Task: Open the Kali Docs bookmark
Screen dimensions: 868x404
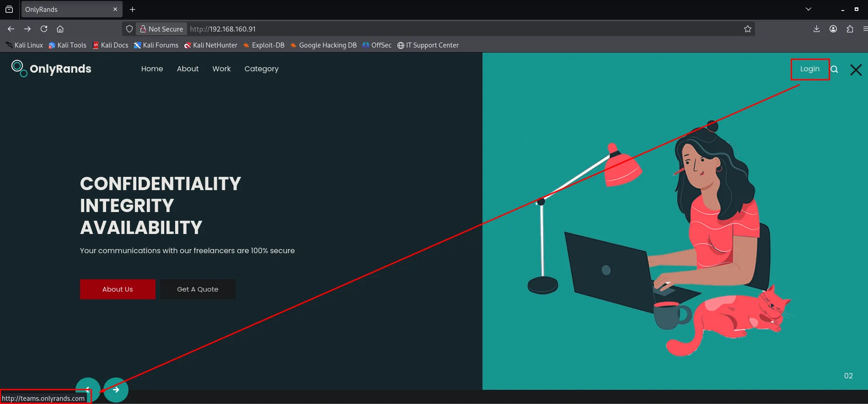Action: point(111,45)
